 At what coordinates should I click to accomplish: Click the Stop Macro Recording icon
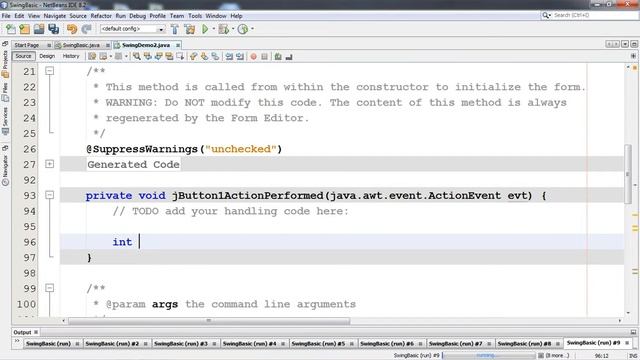coord(264,57)
